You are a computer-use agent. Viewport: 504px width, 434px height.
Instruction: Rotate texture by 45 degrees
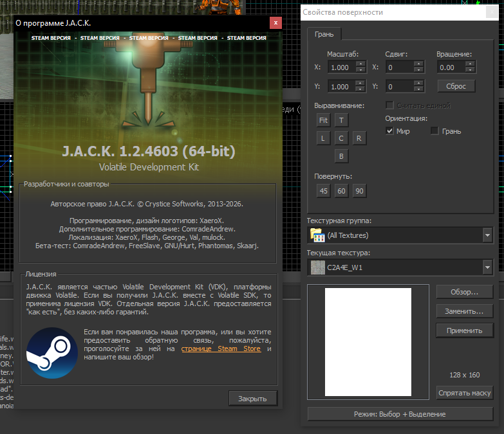pyautogui.click(x=323, y=191)
